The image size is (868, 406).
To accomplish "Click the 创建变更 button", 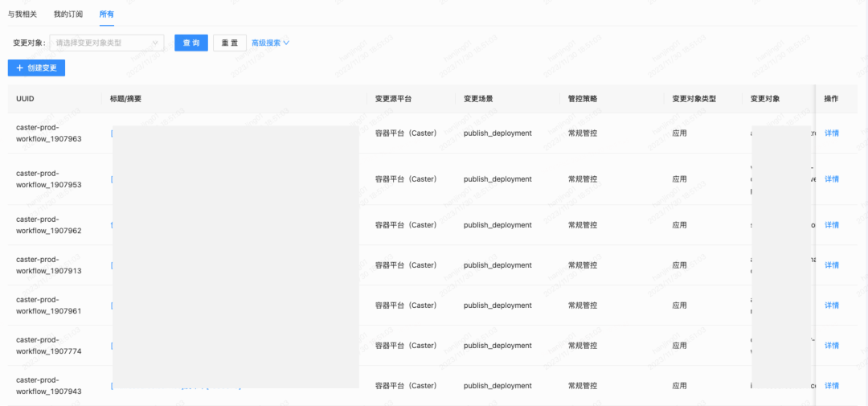I will [36, 68].
